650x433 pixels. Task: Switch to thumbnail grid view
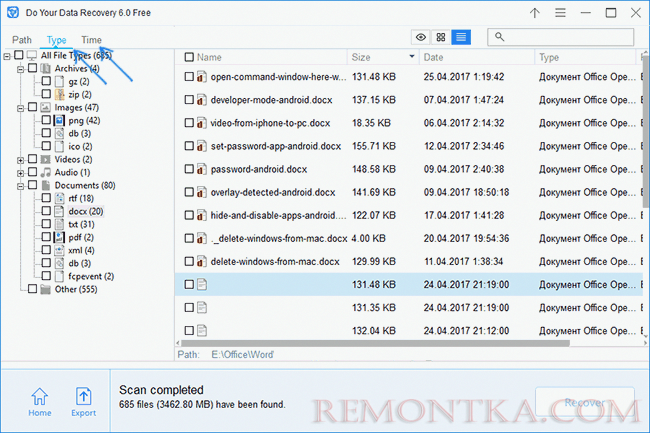[441, 37]
